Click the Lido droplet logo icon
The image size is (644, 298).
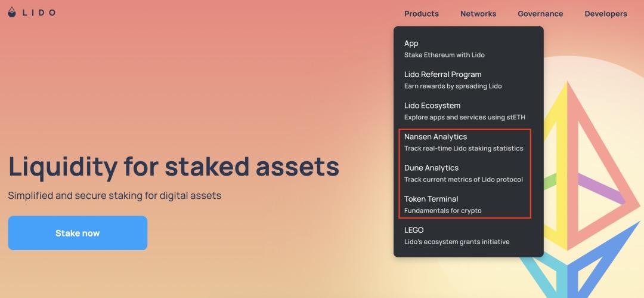point(13,12)
